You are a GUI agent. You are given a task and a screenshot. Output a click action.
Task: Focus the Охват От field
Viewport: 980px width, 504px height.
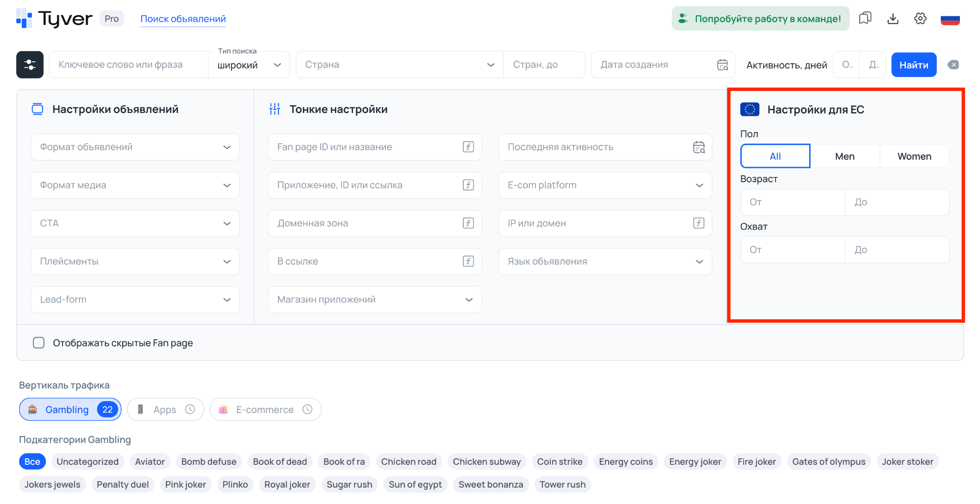(792, 250)
